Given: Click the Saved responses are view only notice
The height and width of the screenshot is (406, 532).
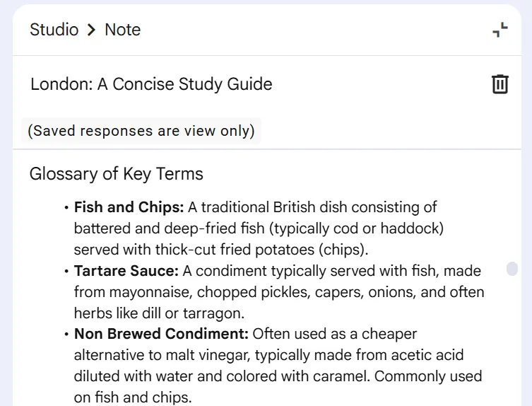Looking at the screenshot, I should click(141, 131).
